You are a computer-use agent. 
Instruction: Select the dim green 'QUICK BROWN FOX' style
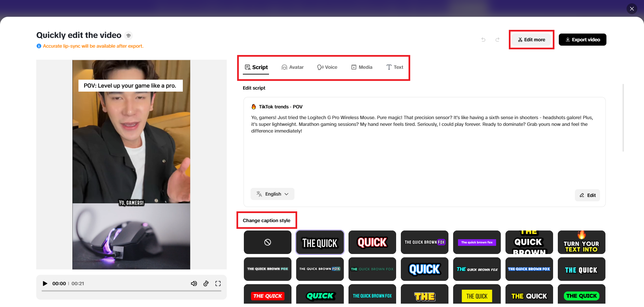click(372, 269)
